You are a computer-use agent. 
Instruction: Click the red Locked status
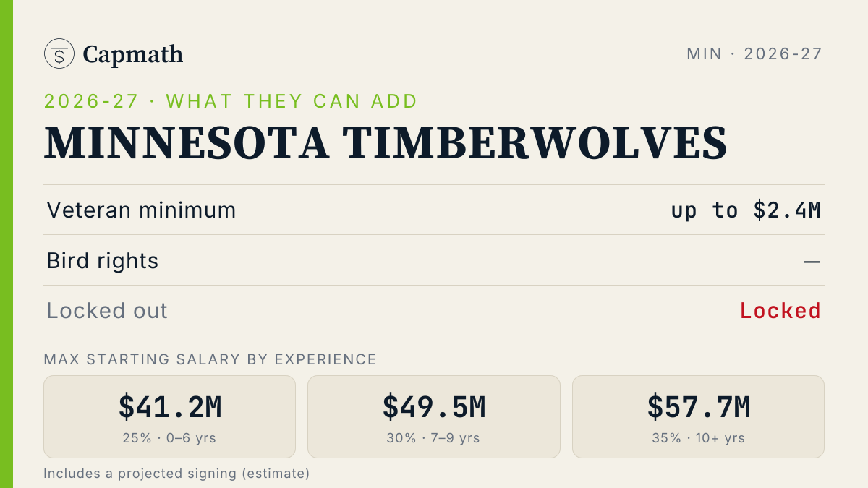[780, 311]
